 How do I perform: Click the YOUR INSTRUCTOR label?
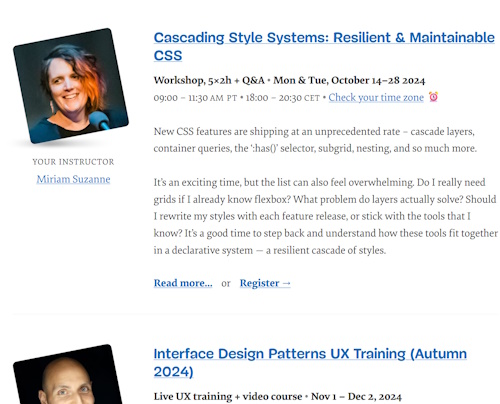(73, 162)
